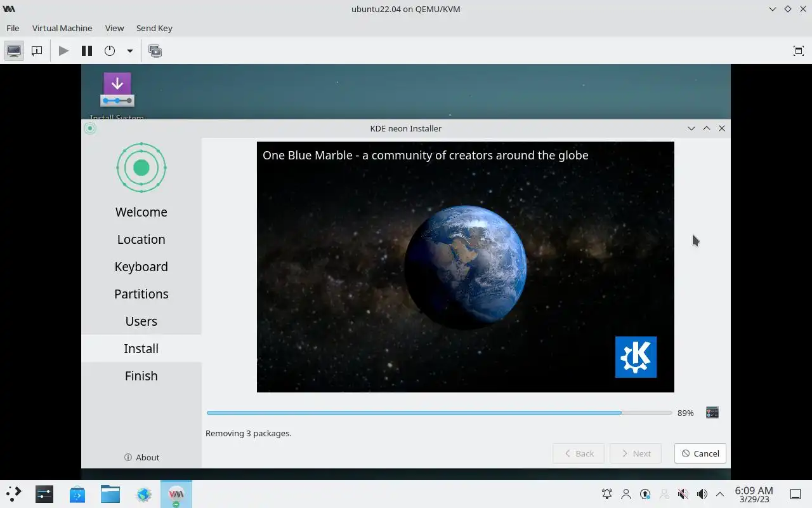Viewport: 812px width, 508px height.
Task: Open the About link in installer
Action: [x=141, y=457]
